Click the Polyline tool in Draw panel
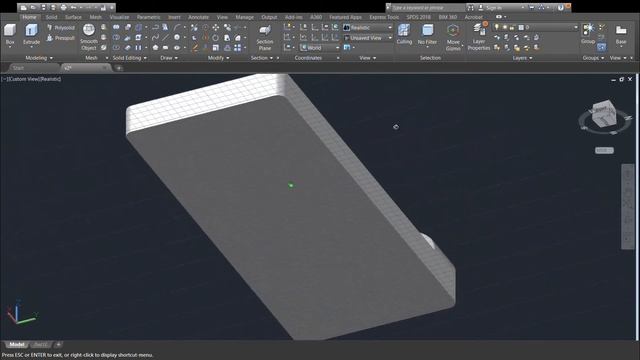Screen dimensions: 640x360 tap(155, 28)
